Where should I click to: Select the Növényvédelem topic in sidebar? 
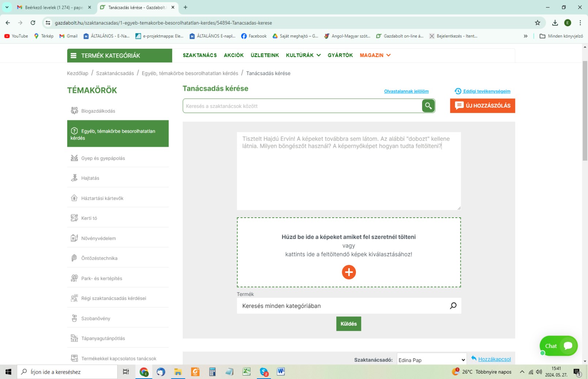click(x=98, y=239)
